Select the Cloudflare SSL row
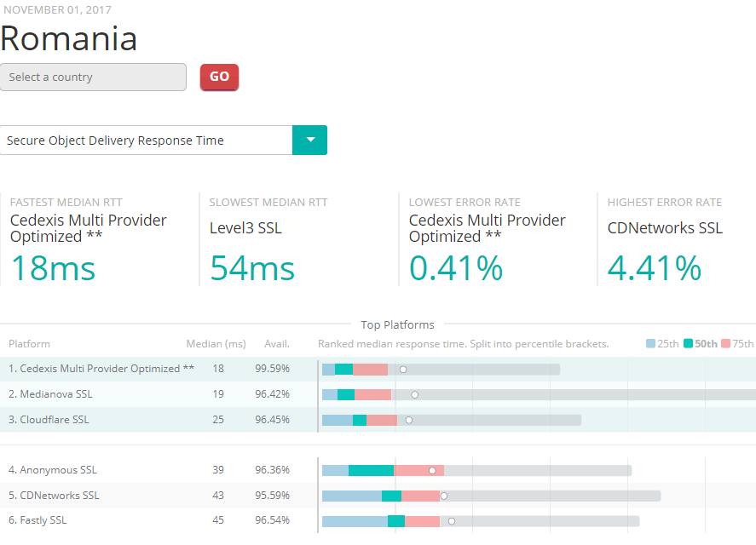Viewport: 756px width, 545px height. [x=378, y=420]
